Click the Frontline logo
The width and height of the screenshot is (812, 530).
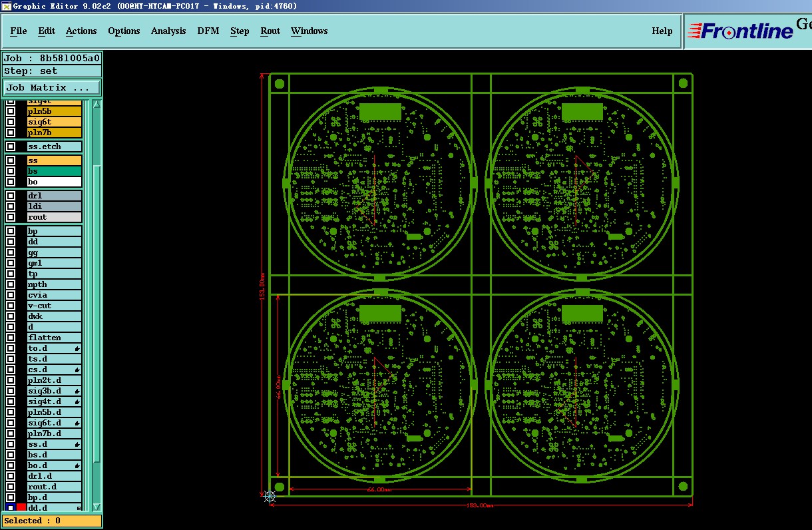(x=741, y=31)
